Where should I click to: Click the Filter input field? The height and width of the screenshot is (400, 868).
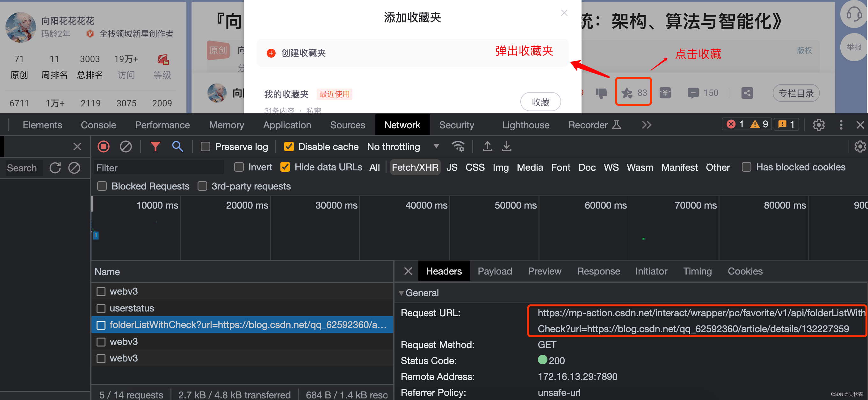pyautogui.click(x=158, y=167)
